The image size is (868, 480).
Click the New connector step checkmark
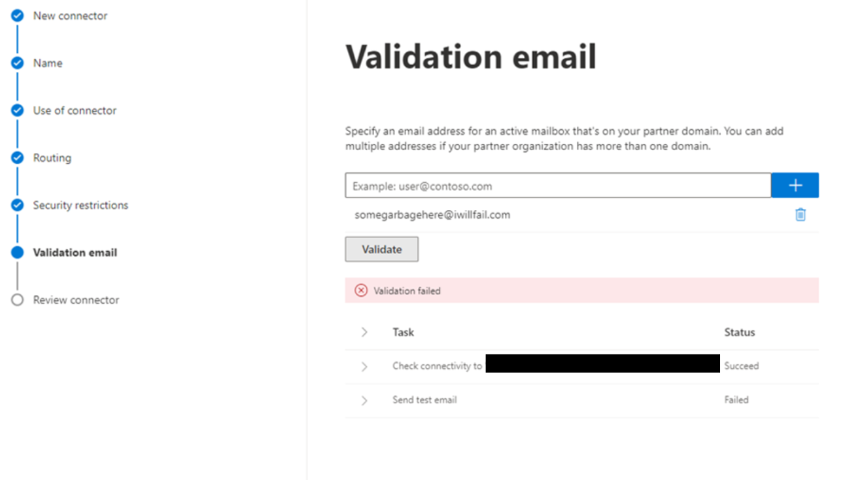tap(17, 15)
